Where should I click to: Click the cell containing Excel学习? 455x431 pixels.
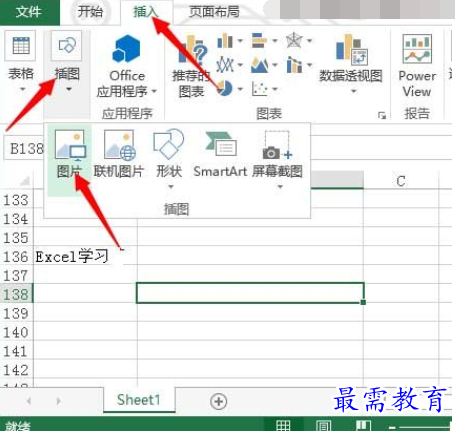pyautogui.click(x=85, y=257)
